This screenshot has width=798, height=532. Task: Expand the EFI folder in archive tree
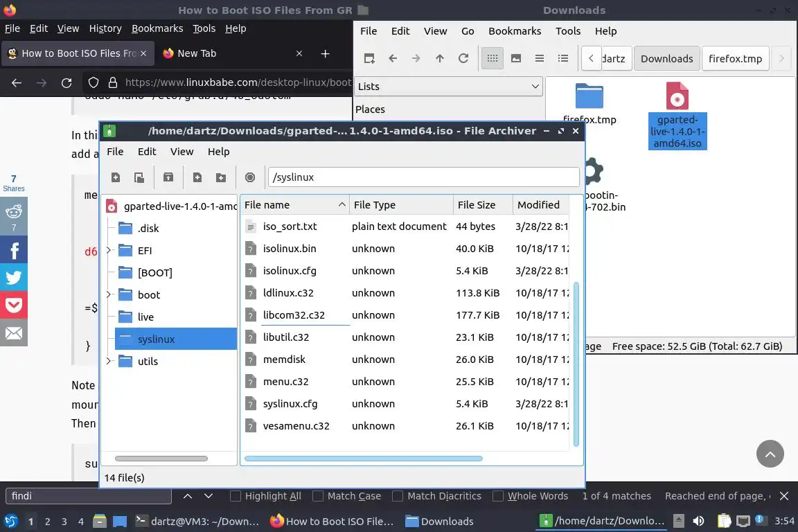(x=108, y=250)
